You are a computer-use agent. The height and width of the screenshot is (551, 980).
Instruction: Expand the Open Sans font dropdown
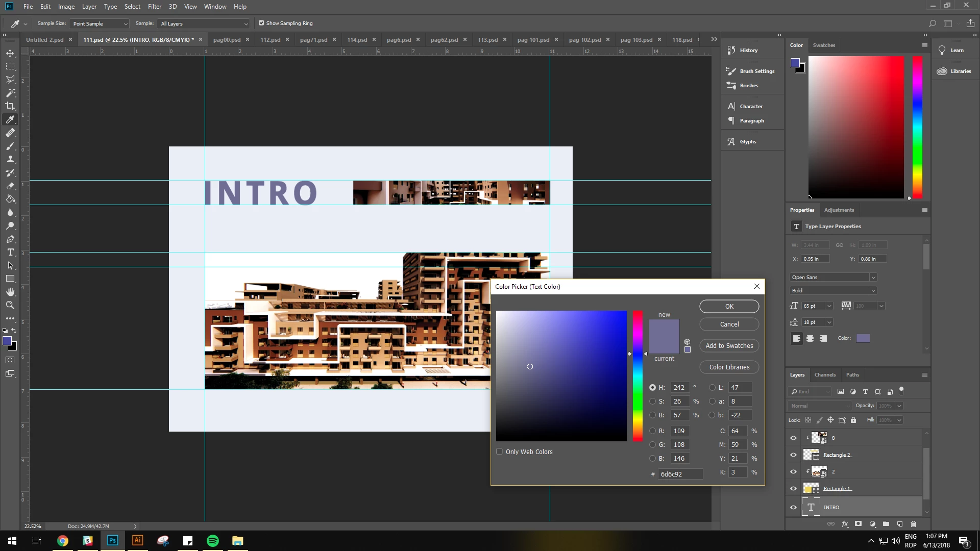873,277
